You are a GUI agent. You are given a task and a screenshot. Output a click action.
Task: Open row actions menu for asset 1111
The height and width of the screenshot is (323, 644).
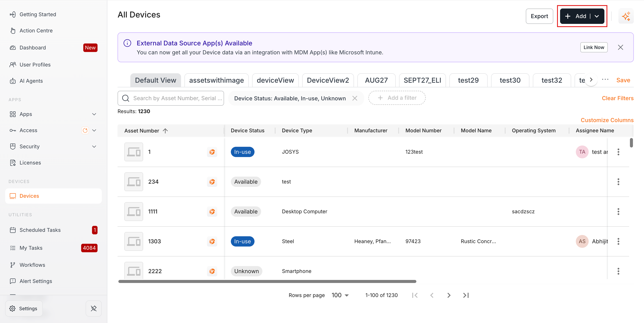coord(618,212)
